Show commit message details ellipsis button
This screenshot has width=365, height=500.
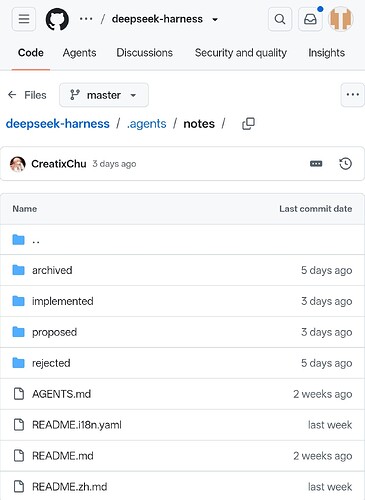(x=316, y=164)
